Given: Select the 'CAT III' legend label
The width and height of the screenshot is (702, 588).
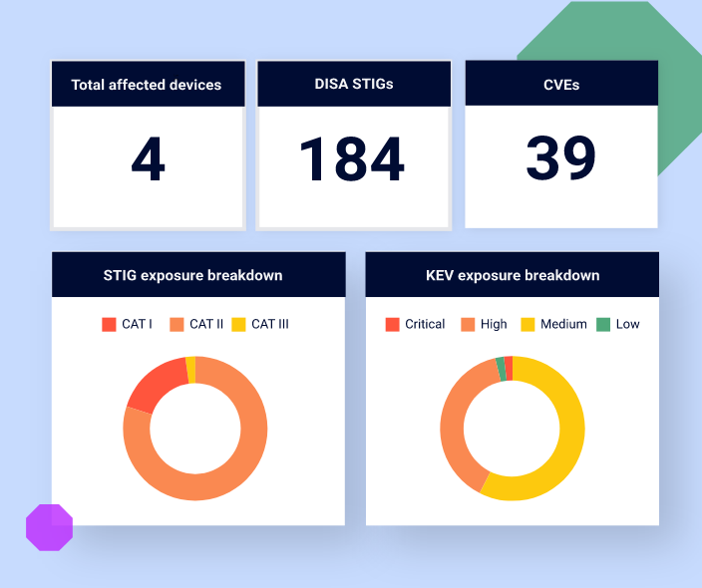Looking at the screenshot, I should 270,324.
